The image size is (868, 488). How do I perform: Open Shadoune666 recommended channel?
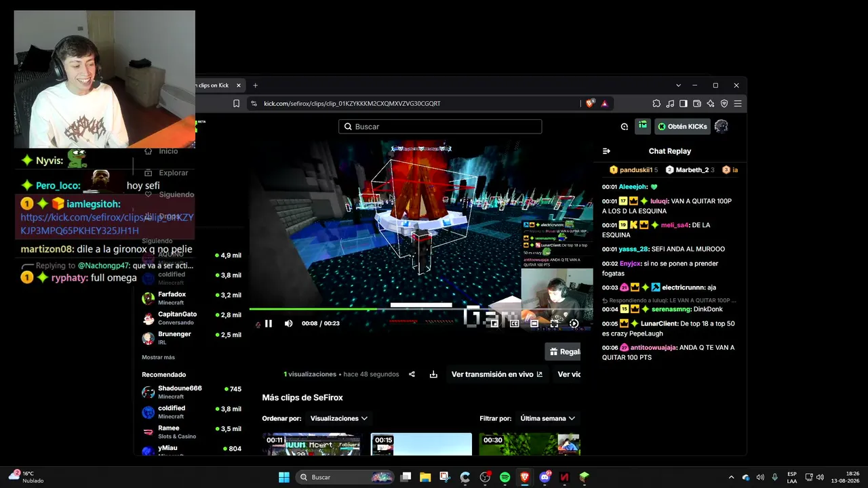pyautogui.click(x=191, y=392)
